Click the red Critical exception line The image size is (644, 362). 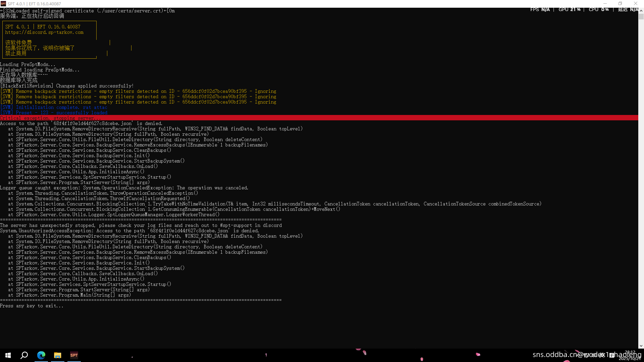50,118
